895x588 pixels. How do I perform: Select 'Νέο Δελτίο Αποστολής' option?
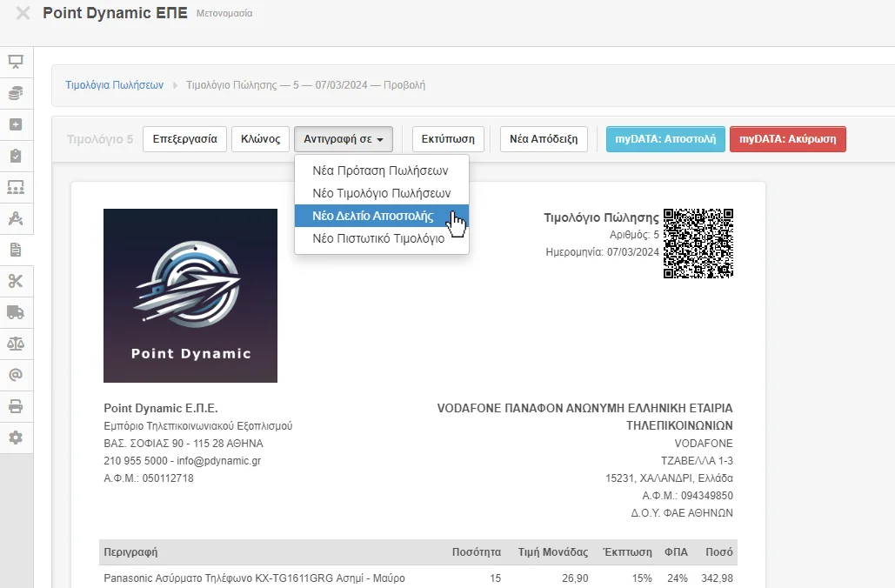372,216
